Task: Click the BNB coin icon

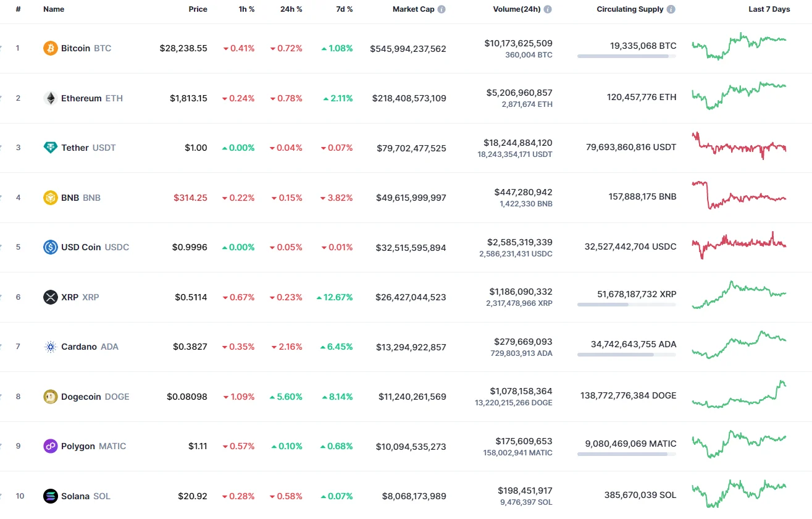Action: coord(49,197)
